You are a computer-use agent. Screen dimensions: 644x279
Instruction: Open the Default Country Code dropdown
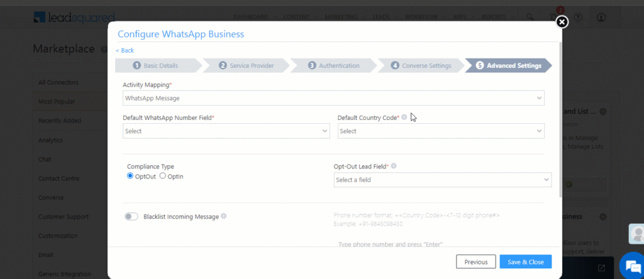click(441, 131)
